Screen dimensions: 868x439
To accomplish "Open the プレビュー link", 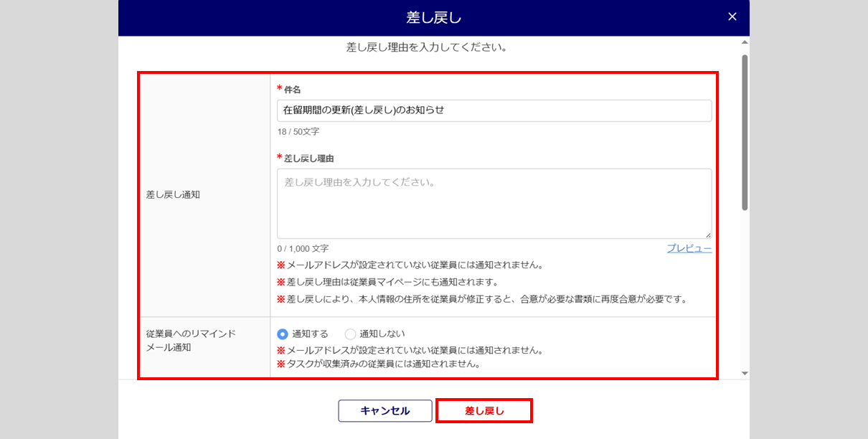I will pos(689,248).
